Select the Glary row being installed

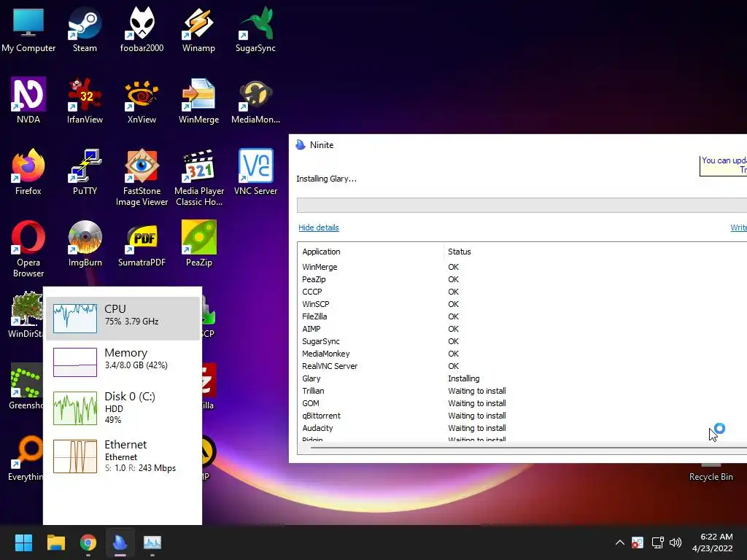click(522, 378)
